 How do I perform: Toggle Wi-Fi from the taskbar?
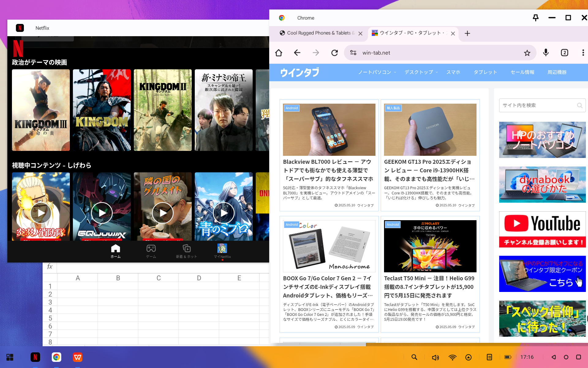click(x=453, y=357)
